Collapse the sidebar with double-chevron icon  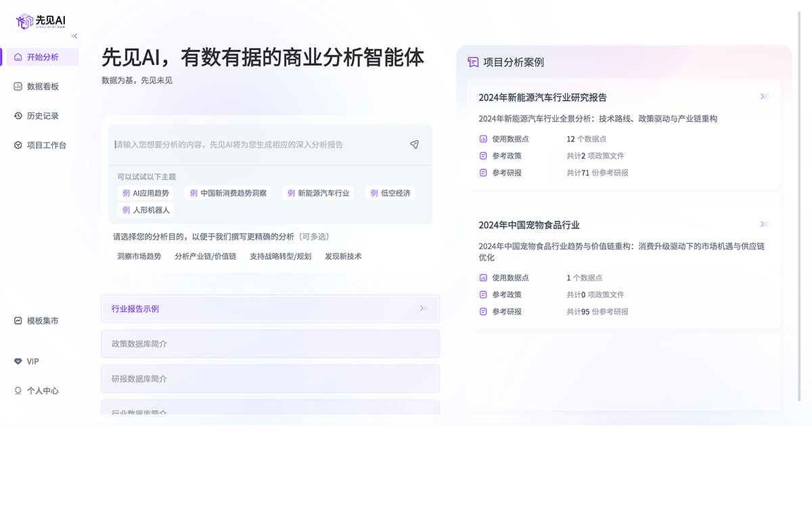tap(74, 36)
